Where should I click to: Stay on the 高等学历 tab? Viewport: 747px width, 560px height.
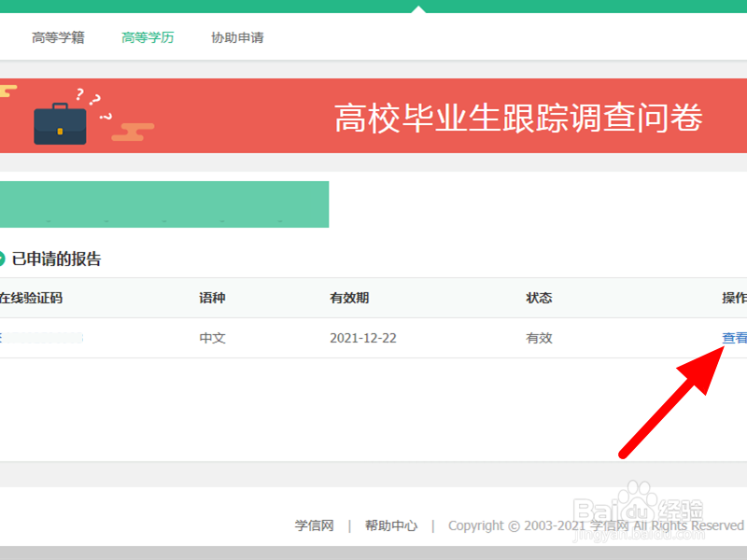[x=147, y=37]
